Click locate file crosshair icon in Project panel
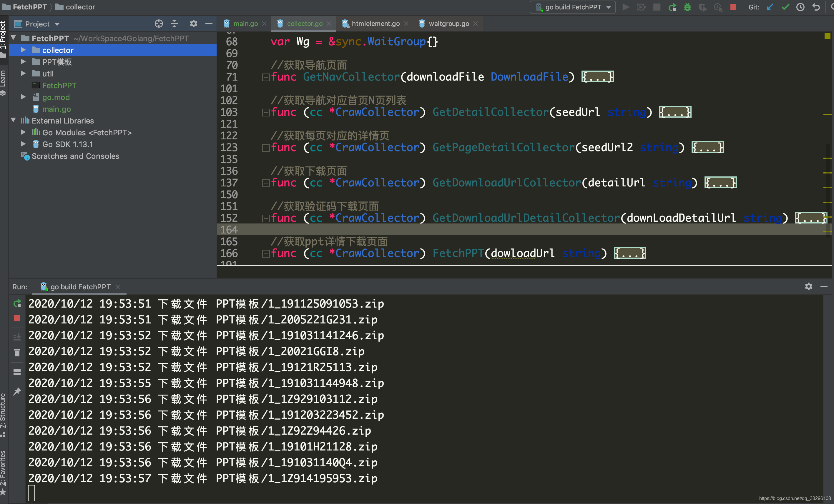The width and height of the screenshot is (834, 504). (x=159, y=24)
